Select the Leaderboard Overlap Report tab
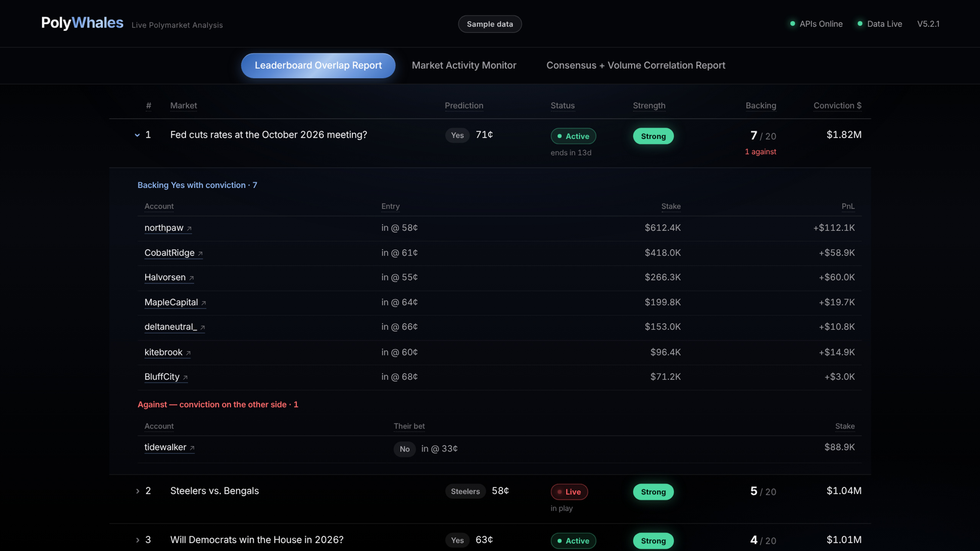 (x=318, y=65)
